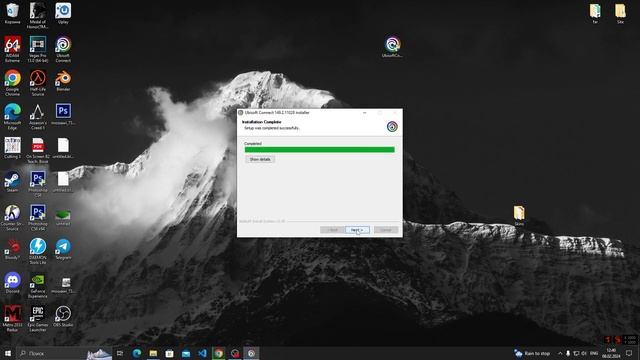Expand the hidden system tray icons chevron
The image size is (640, 360).
560,353
